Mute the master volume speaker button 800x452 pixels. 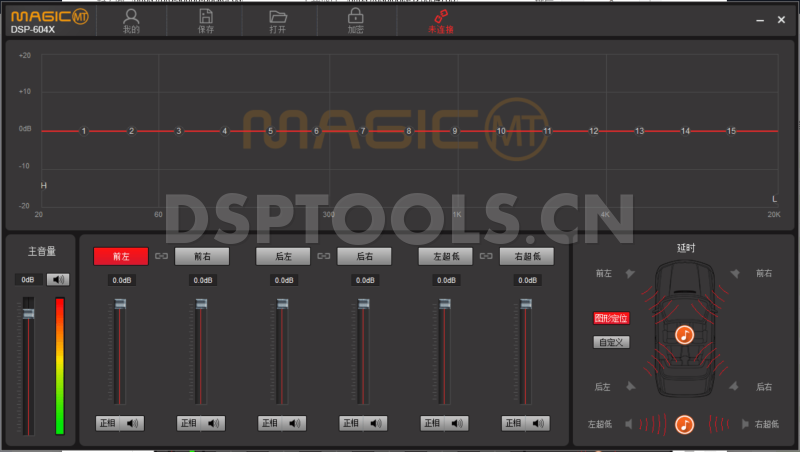pyautogui.click(x=58, y=279)
